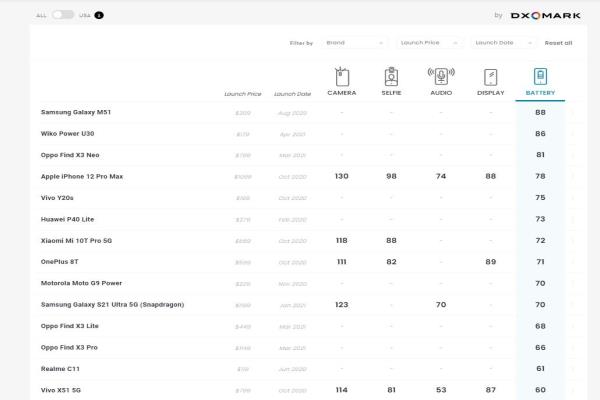
Task: Sort by the Display score icon
Action: tap(491, 77)
